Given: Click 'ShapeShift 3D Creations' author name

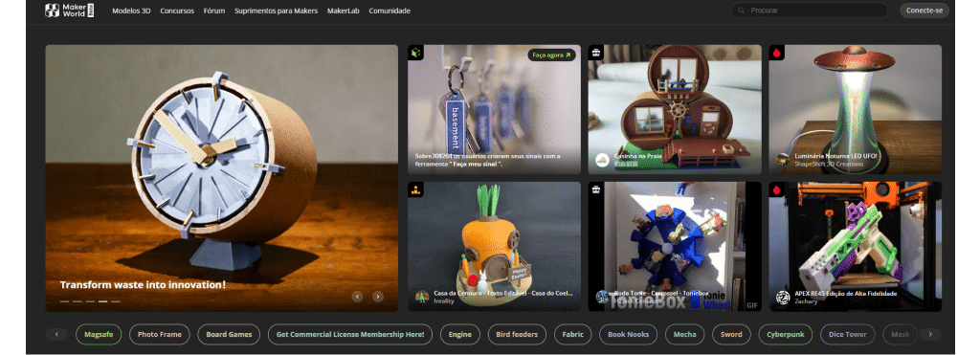Looking at the screenshot, I should 829,164.
